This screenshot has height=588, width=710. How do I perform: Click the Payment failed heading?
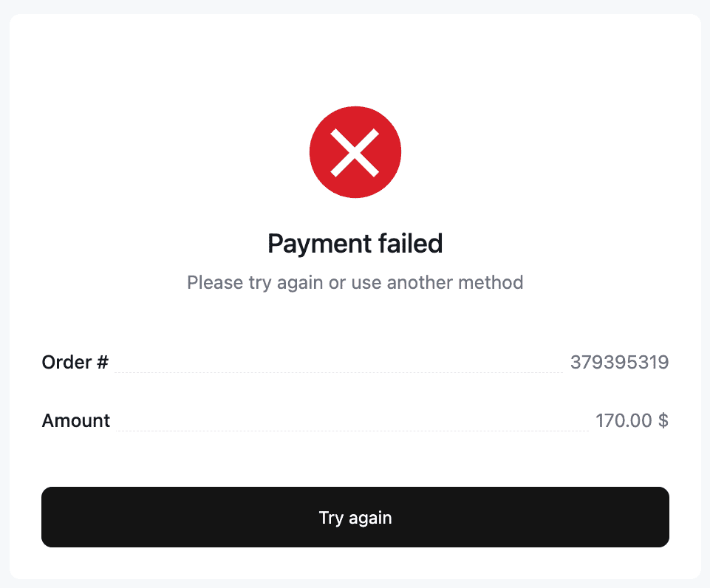point(355,243)
